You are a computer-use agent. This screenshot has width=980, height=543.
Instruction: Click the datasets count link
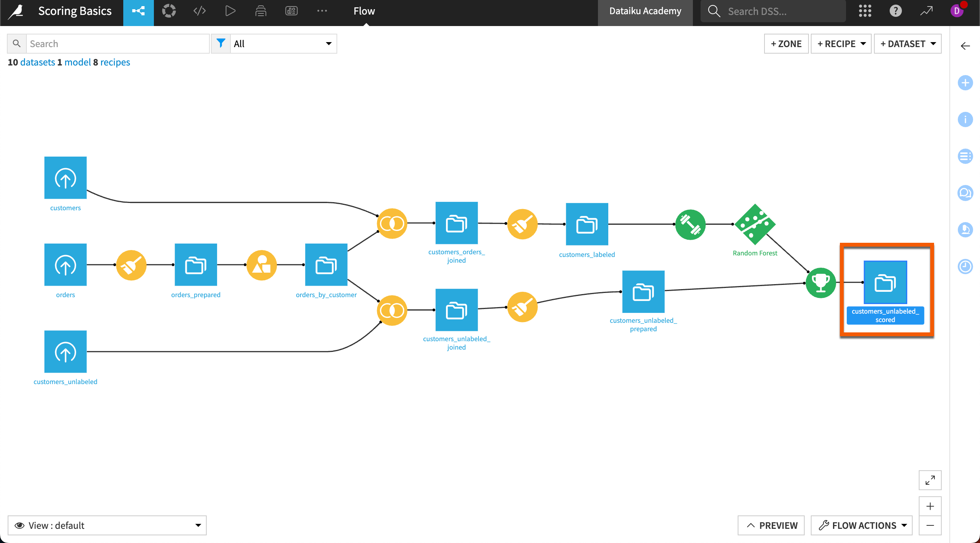[x=37, y=62]
